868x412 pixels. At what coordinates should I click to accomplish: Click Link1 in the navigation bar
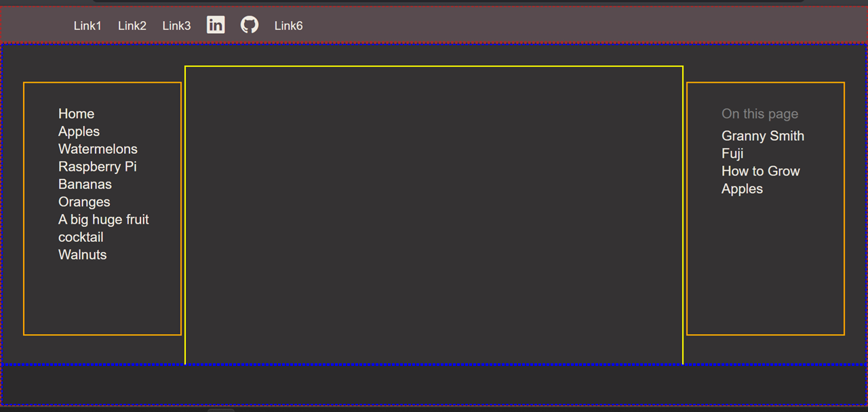pos(87,26)
